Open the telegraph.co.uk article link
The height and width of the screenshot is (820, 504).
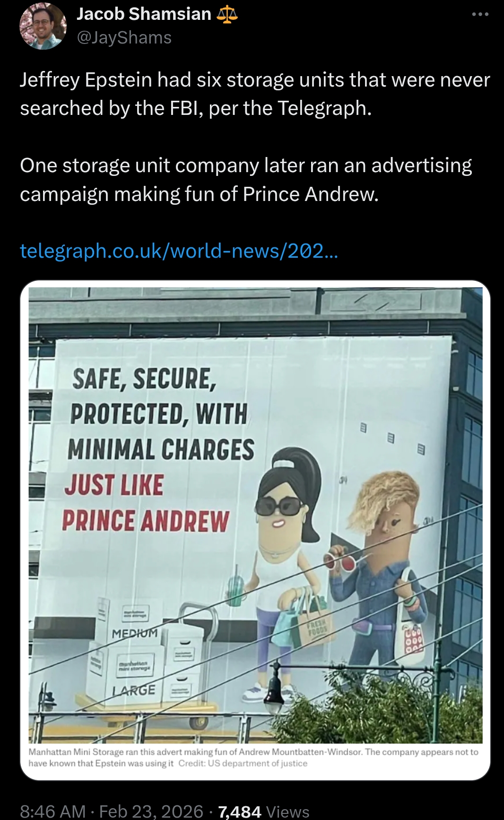[179, 251]
